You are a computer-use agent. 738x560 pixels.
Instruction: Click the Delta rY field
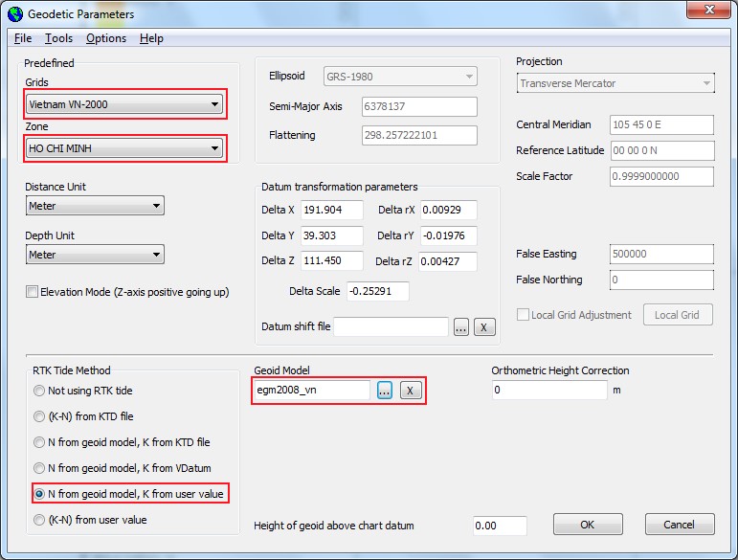point(449,235)
